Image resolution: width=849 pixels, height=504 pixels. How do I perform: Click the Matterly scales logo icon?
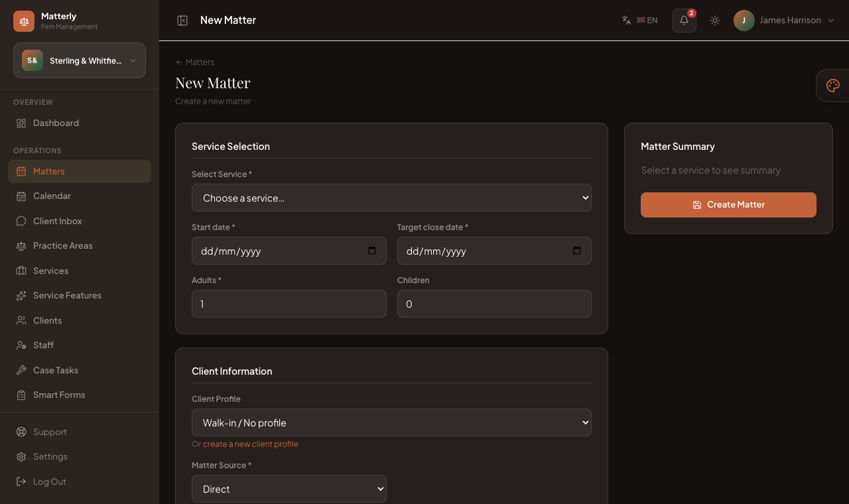pos(24,21)
